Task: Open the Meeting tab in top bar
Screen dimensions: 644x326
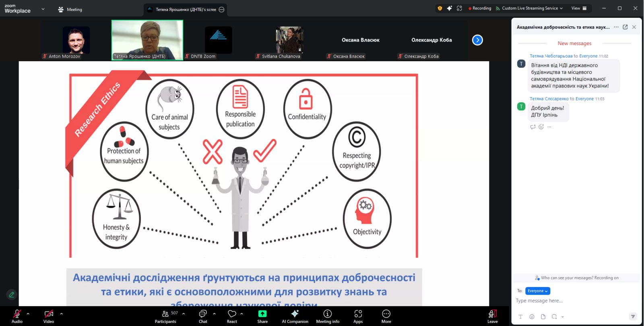Action: (x=70, y=9)
